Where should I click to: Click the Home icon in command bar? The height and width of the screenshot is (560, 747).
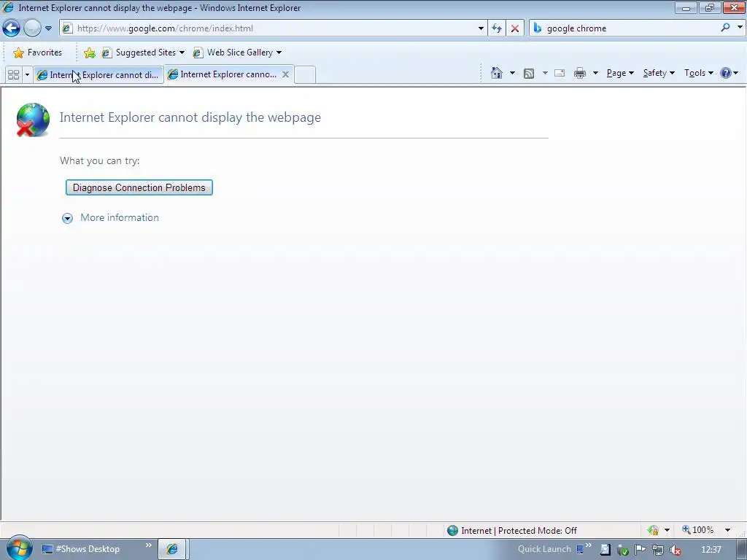(x=496, y=73)
